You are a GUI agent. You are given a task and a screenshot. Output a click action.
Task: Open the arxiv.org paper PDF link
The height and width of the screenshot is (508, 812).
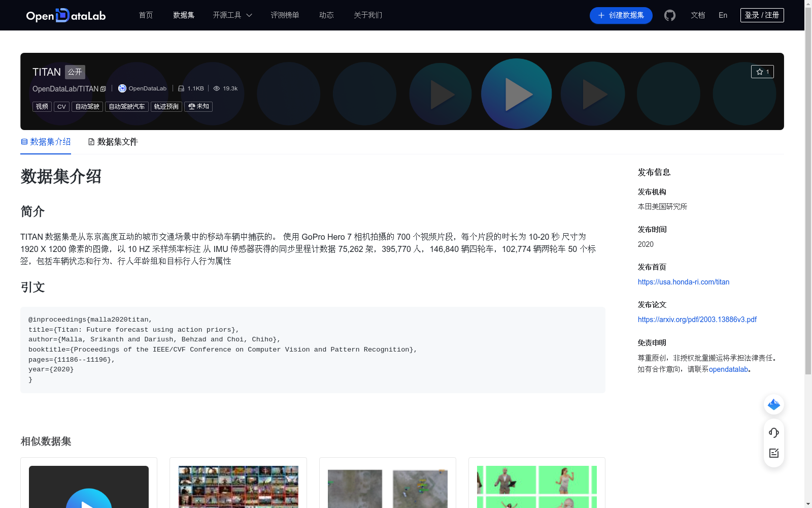pos(697,320)
